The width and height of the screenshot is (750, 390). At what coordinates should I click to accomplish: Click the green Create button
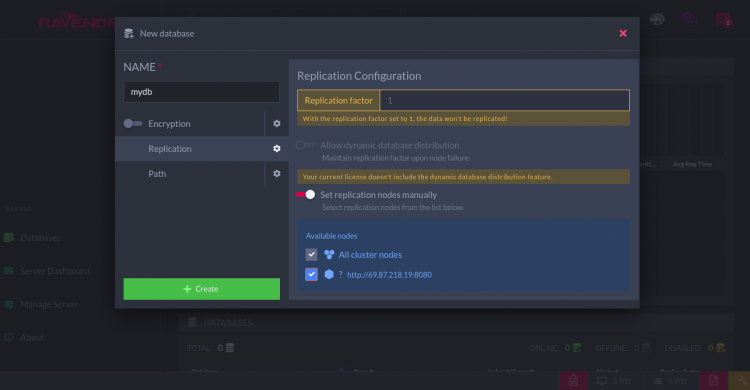pos(201,289)
